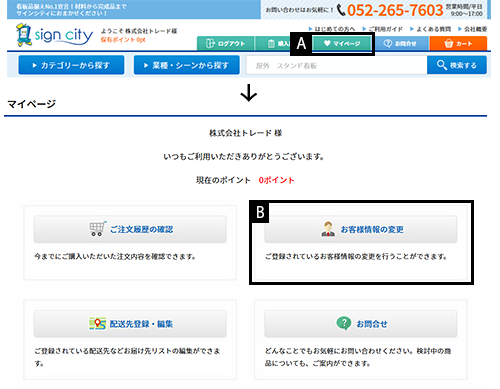The height and width of the screenshot is (389, 500).
Task: Open the カート cart tab
Action: pos(458,43)
